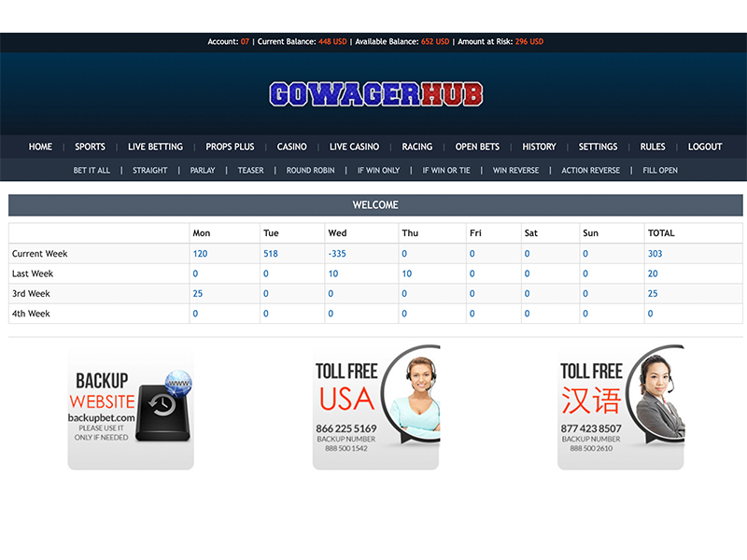Select Props Plus in navigation
Image resolution: width=747 pixels, height=560 pixels.
230,147
